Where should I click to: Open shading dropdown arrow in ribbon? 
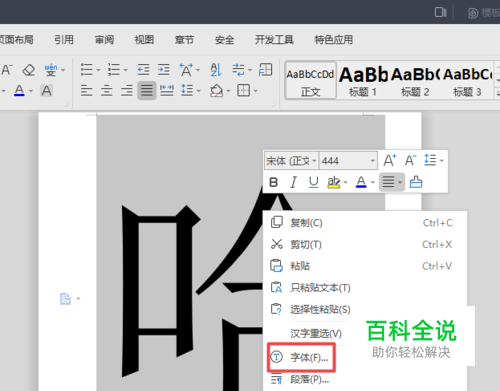pyautogui.click(x=228, y=91)
